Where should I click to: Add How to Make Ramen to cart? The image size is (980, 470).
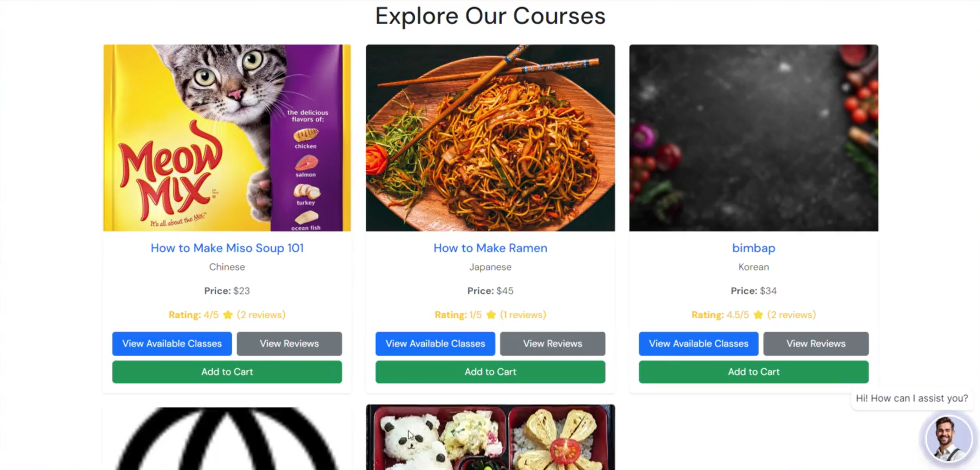[x=490, y=372]
